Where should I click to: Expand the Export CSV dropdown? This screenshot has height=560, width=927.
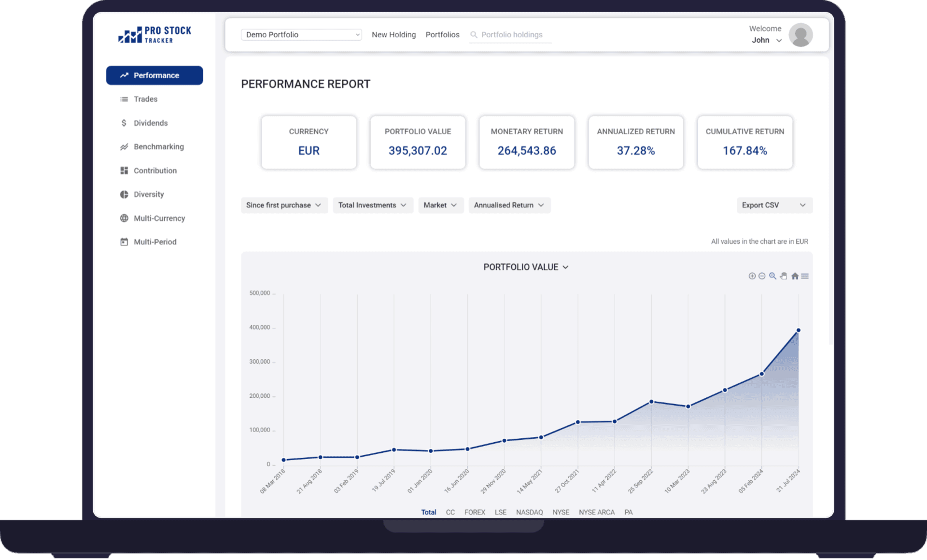(774, 205)
